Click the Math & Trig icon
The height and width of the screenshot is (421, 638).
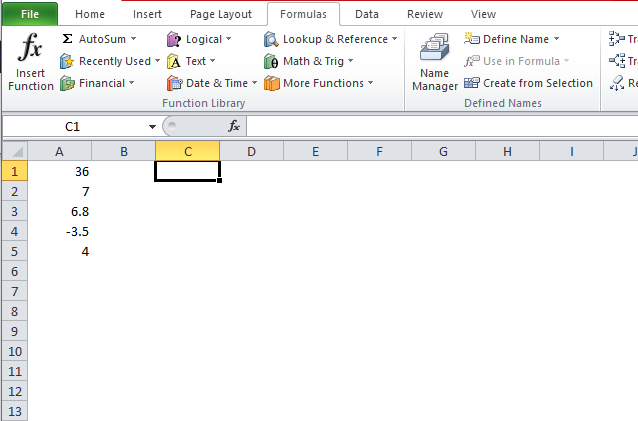click(x=271, y=61)
